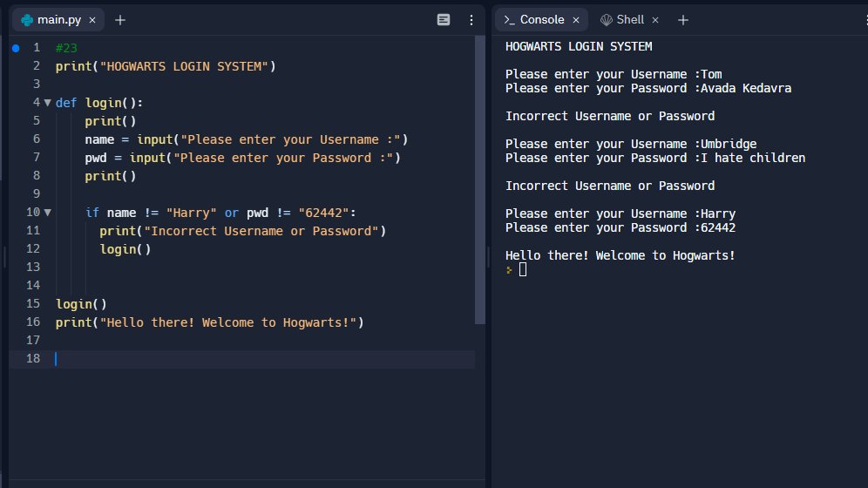Click console line with Username :Umbridge

tap(630, 144)
